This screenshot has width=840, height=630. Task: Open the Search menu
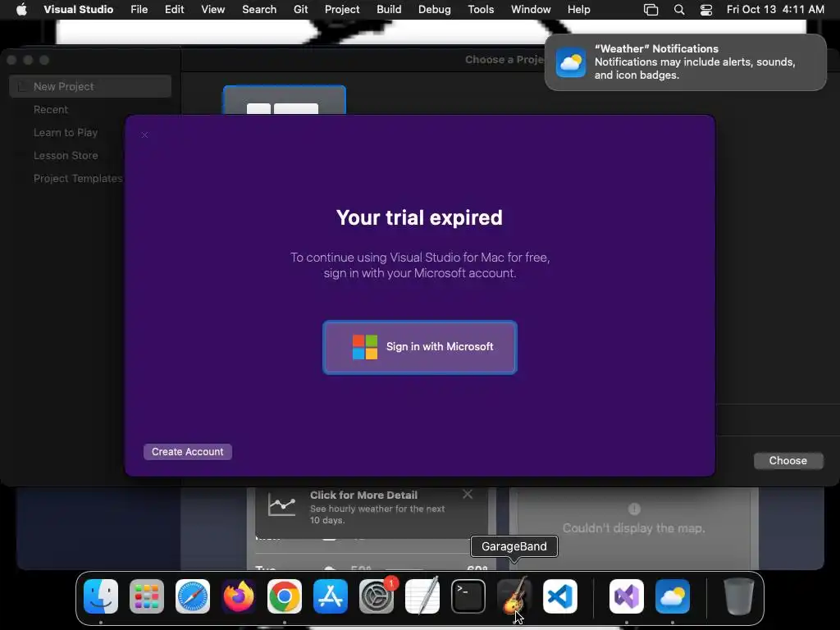point(259,10)
